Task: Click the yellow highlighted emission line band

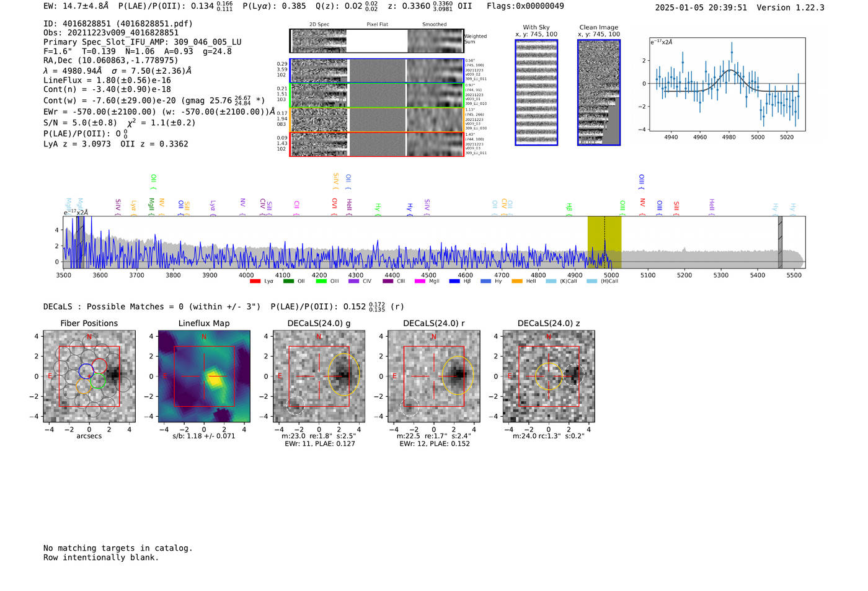Action: tap(604, 242)
